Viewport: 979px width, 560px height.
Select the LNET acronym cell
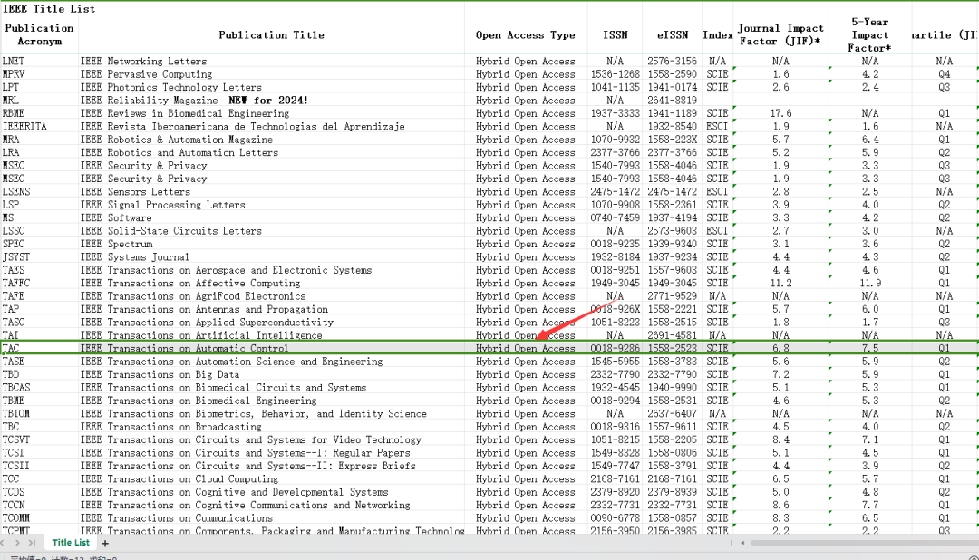39,62
